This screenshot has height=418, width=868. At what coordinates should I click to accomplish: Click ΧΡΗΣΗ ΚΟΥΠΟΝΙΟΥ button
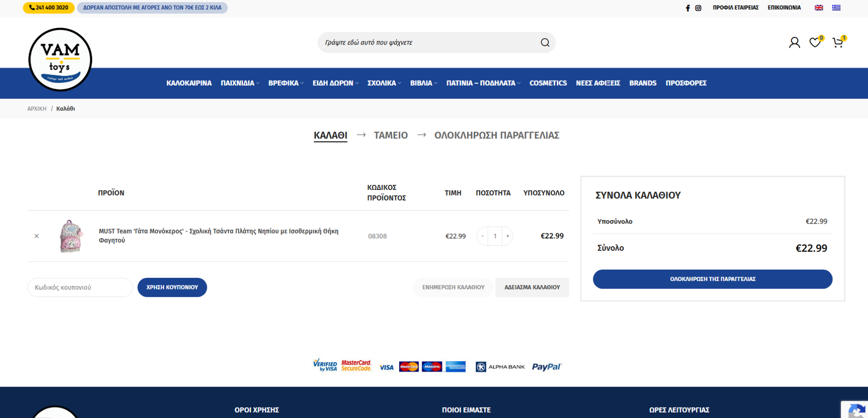[172, 287]
